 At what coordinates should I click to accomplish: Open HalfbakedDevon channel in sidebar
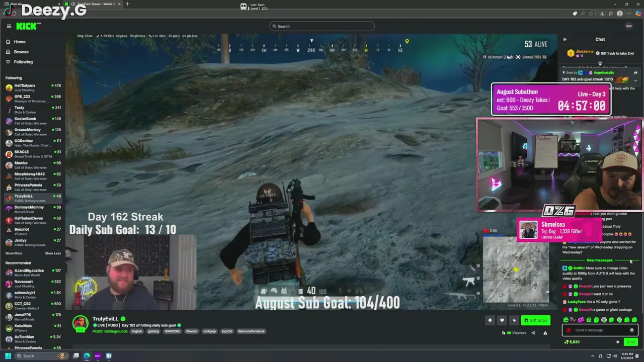tap(33, 220)
